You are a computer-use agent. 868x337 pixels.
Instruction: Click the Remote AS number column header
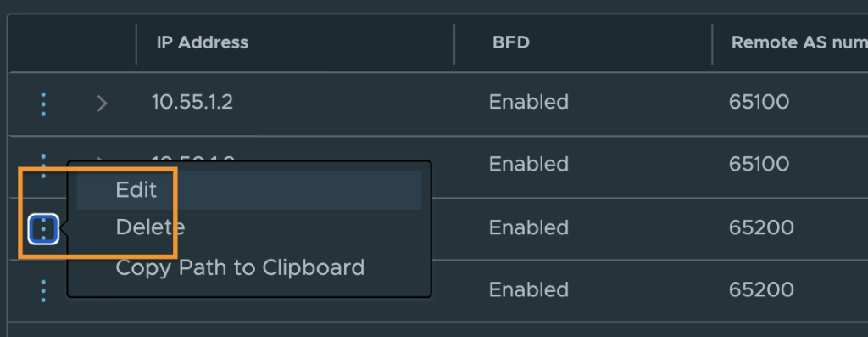click(x=799, y=42)
